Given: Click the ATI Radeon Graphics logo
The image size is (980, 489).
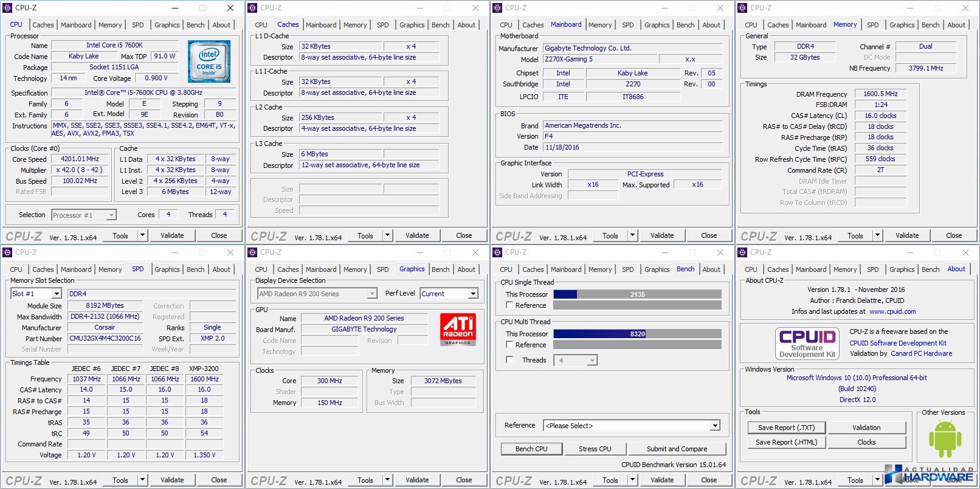Looking at the screenshot, I should [x=458, y=329].
